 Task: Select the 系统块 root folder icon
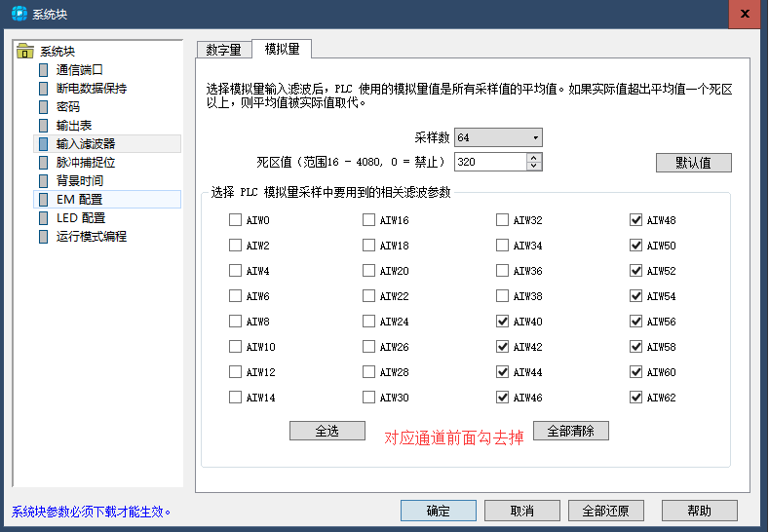[x=24, y=51]
